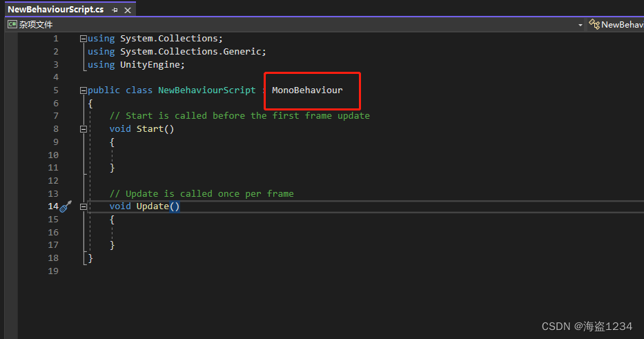Click the screwdriver quick actions icon
This screenshot has width=644, height=339.
coord(66,206)
